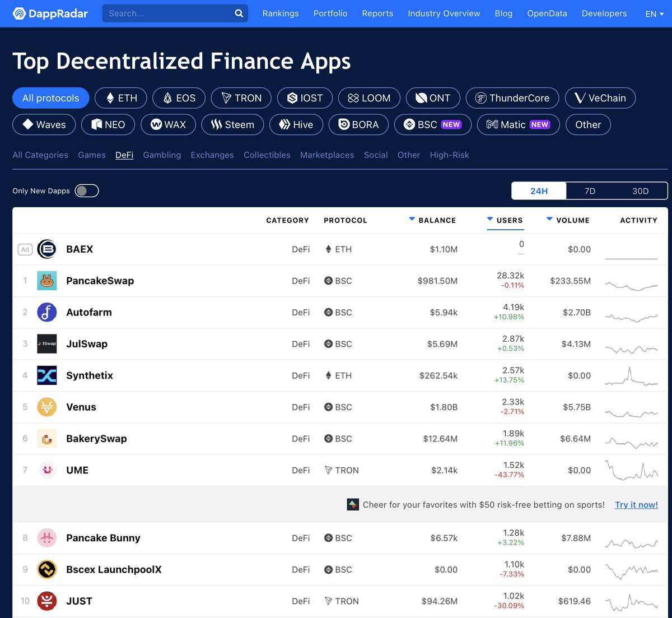Filter by Hive protocol

296,124
